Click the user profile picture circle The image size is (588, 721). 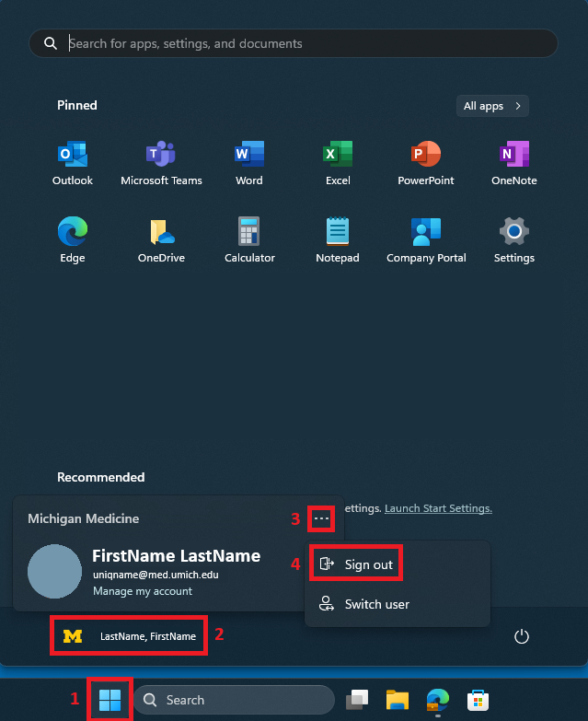pyautogui.click(x=54, y=572)
